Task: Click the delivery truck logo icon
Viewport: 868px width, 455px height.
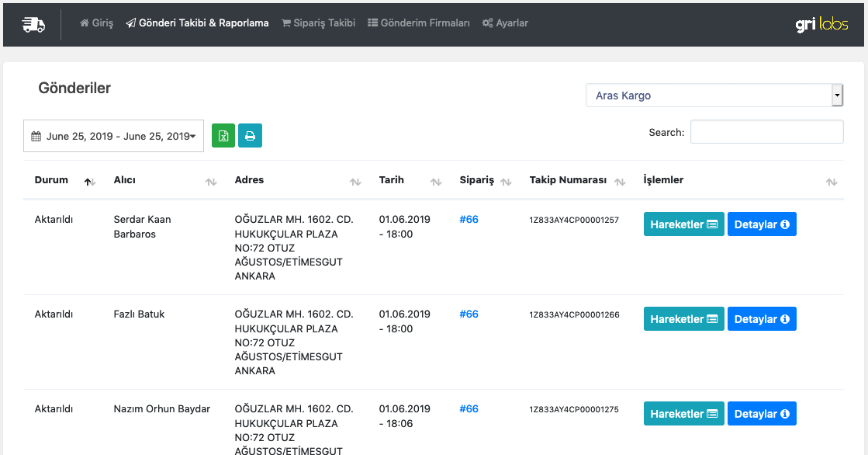Action: pos(33,24)
